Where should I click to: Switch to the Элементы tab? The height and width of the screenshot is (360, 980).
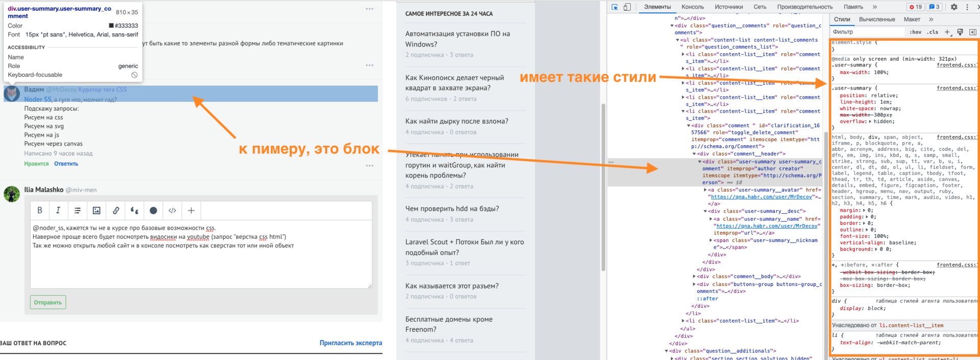click(657, 7)
